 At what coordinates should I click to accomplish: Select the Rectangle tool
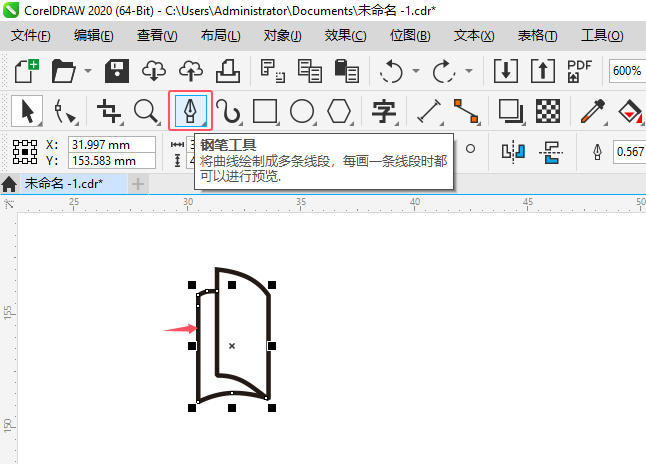pyautogui.click(x=265, y=111)
